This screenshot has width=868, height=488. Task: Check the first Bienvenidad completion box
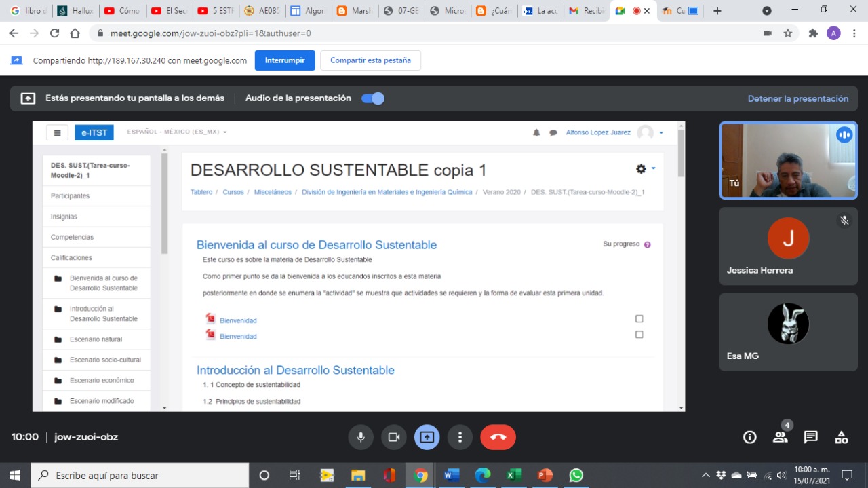pos(639,319)
